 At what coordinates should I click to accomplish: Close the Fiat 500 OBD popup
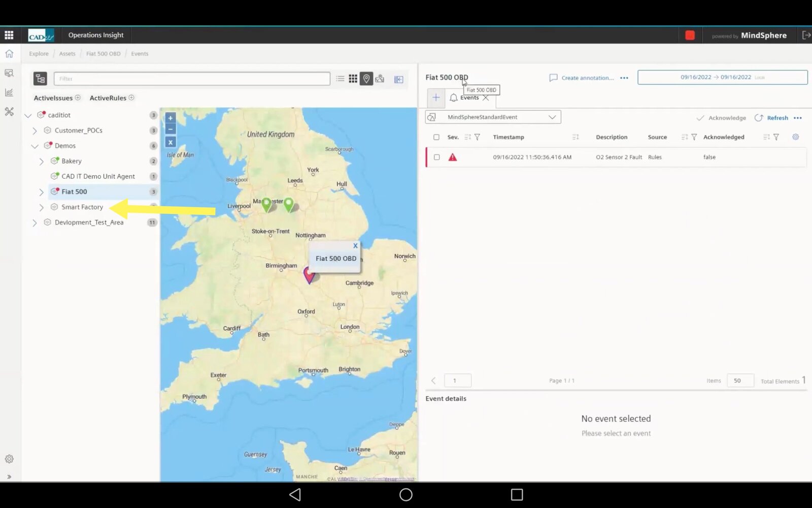(355, 246)
